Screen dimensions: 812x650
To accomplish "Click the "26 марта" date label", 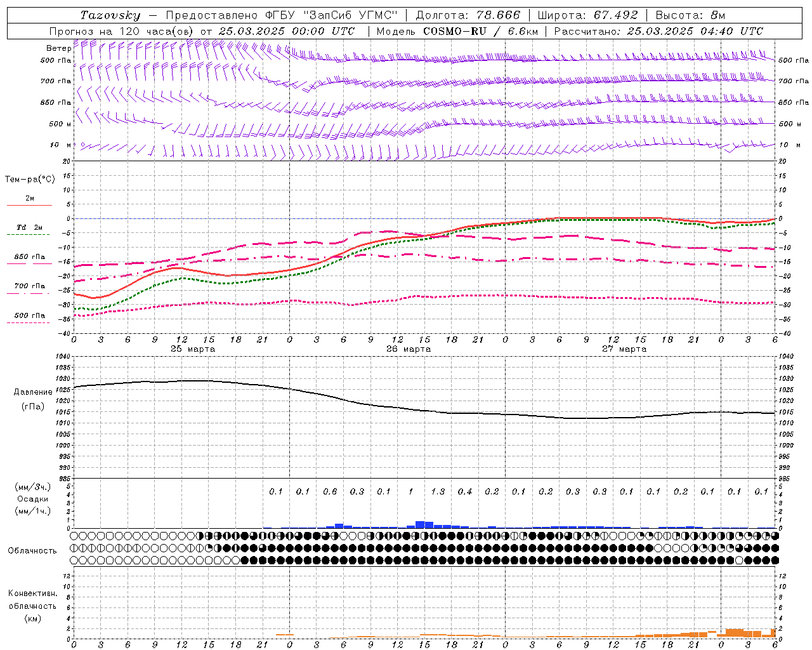I will [409, 349].
